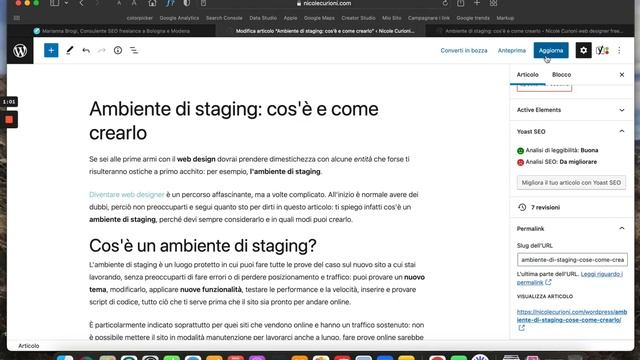Open the list view outline
The height and width of the screenshot is (360, 640).
tap(134, 51)
